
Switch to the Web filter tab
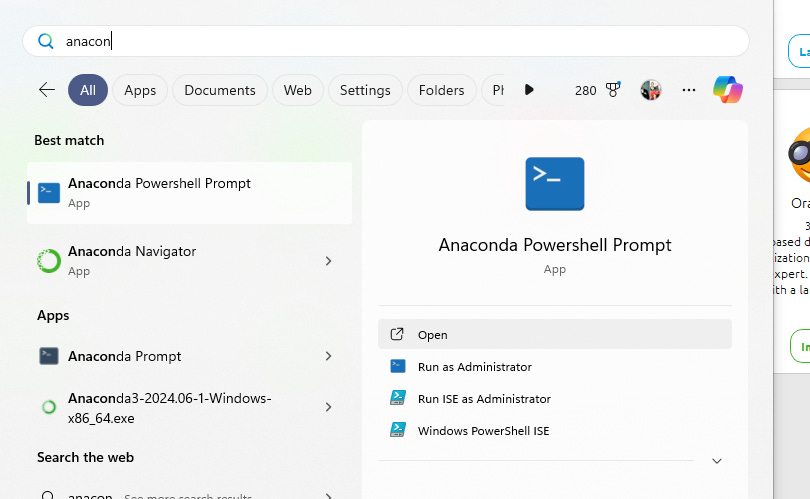tap(298, 90)
